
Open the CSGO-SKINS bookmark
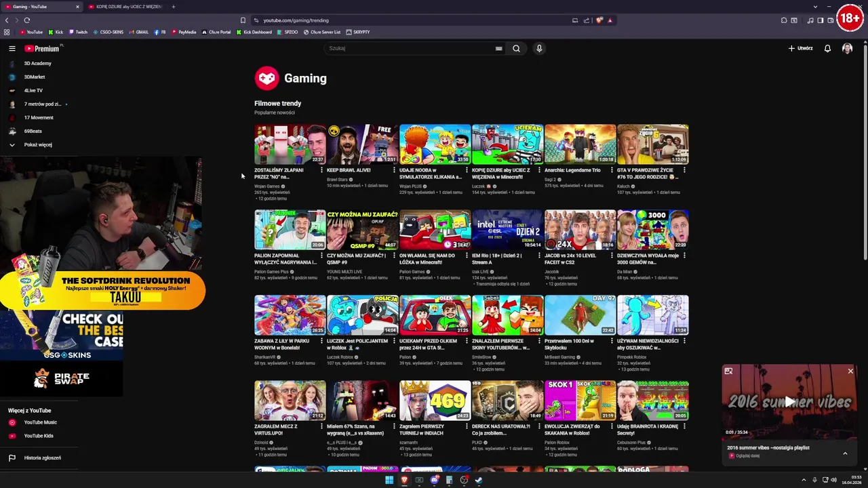click(x=108, y=32)
